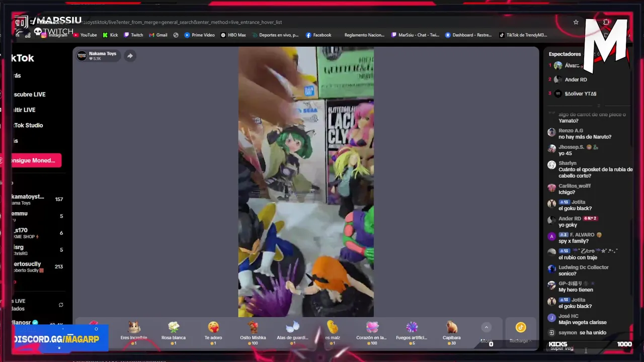Open the Nakama Toys profile avatar
This screenshot has height=362, width=644.
coord(82,56)
